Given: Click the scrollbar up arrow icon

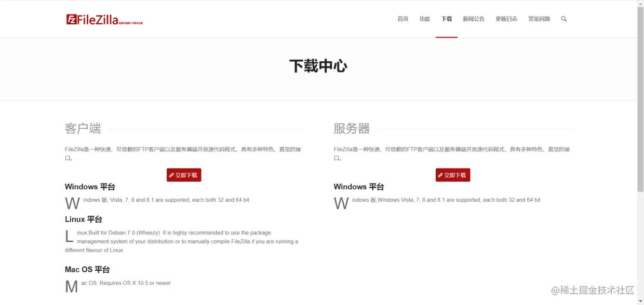Looking at the screenshot, I should 640,4.
